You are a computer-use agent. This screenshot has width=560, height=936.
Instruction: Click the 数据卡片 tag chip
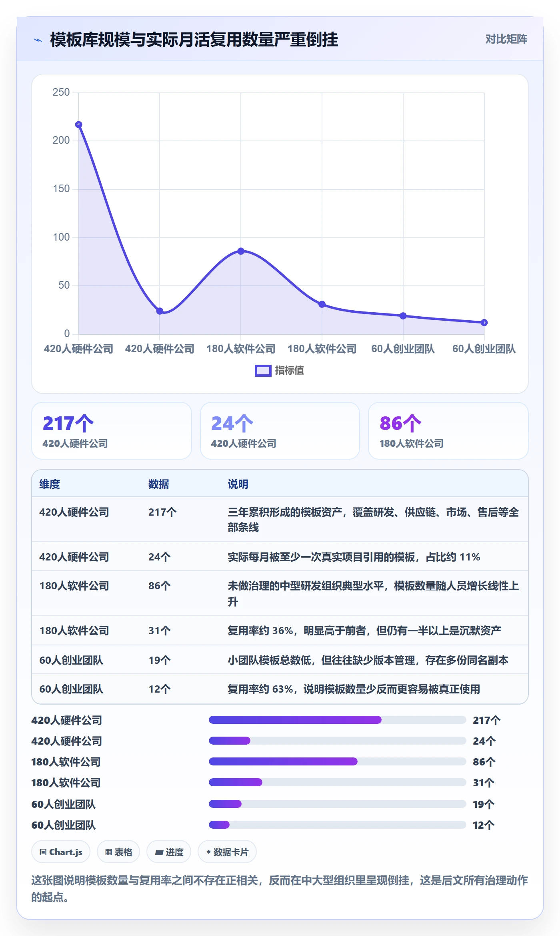click(227, 852)
